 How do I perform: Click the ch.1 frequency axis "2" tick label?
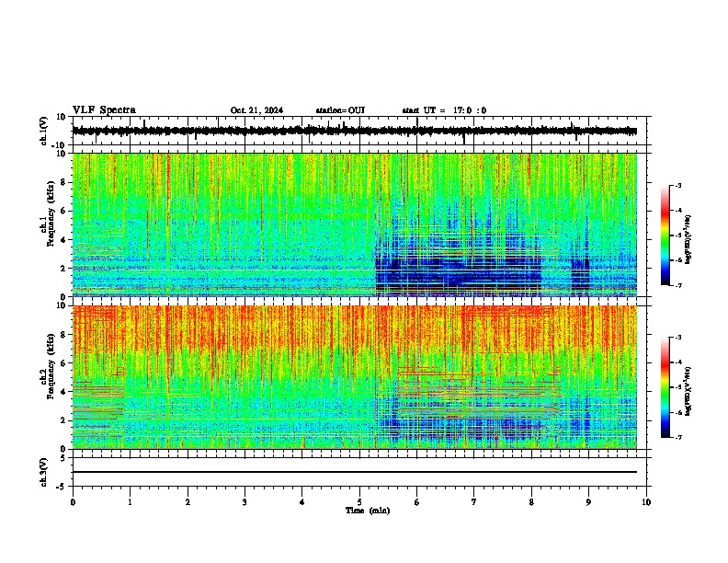tap(63, 269)
